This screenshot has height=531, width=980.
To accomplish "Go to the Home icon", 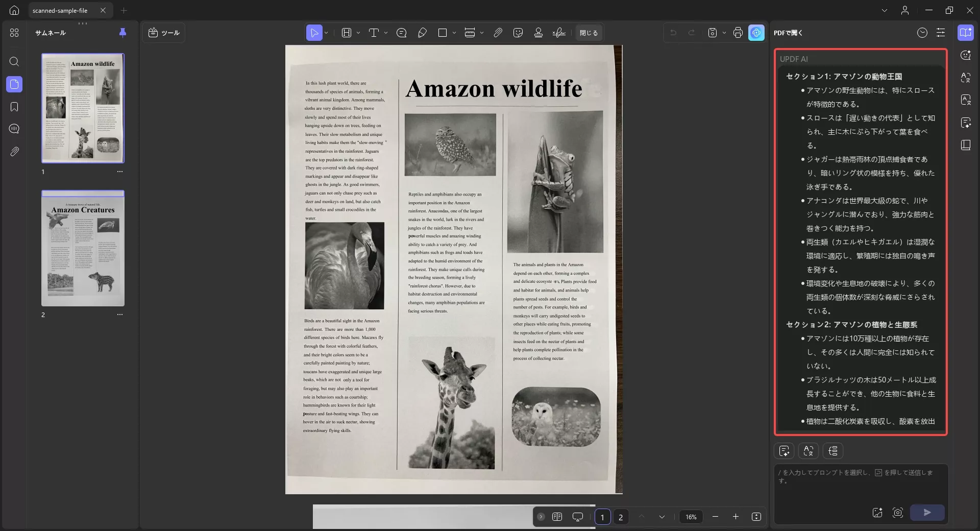I will pos(14,10).
